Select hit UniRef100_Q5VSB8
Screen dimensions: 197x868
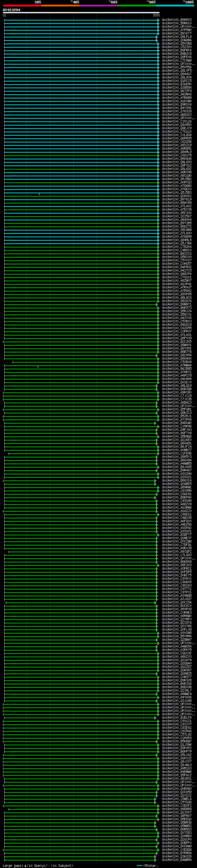coord(177,43)
